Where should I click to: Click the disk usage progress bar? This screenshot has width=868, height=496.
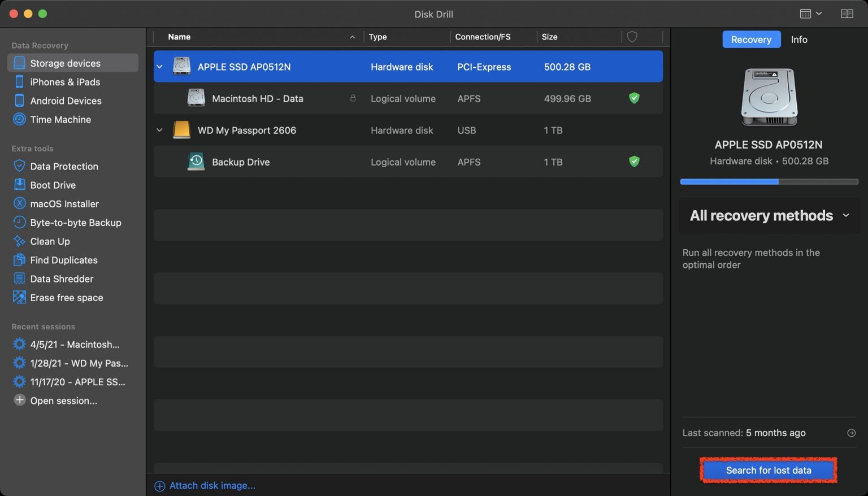769,182
